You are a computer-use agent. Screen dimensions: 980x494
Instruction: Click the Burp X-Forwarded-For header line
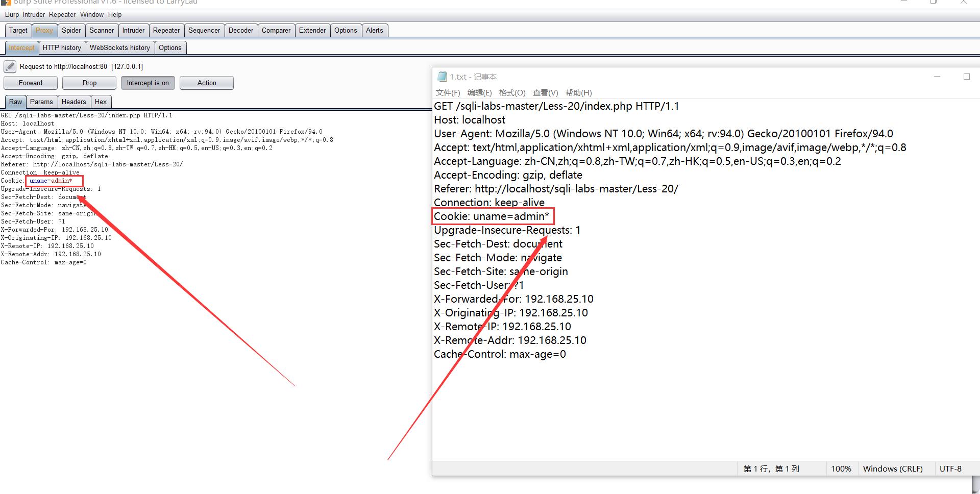(x=55, y=230)
